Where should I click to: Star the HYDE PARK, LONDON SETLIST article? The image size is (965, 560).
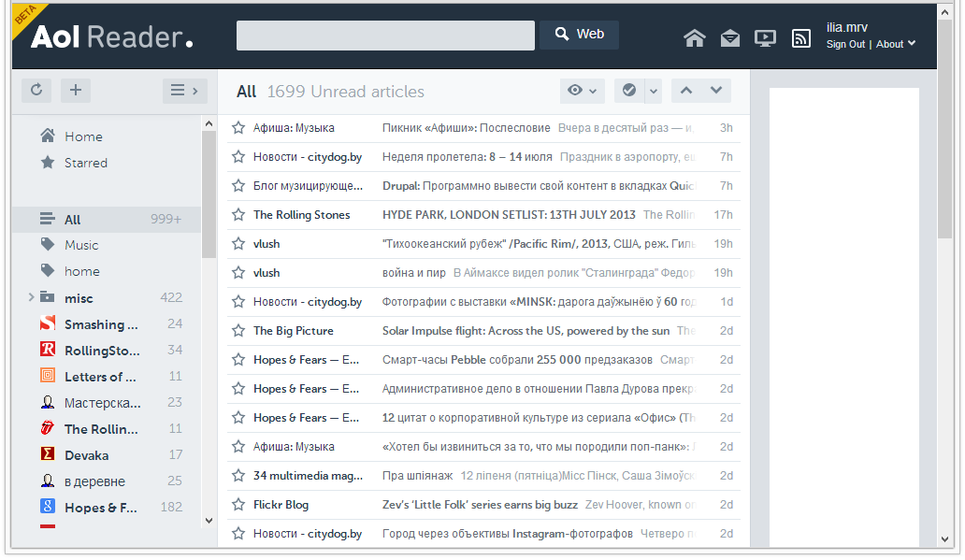[238, 215]
